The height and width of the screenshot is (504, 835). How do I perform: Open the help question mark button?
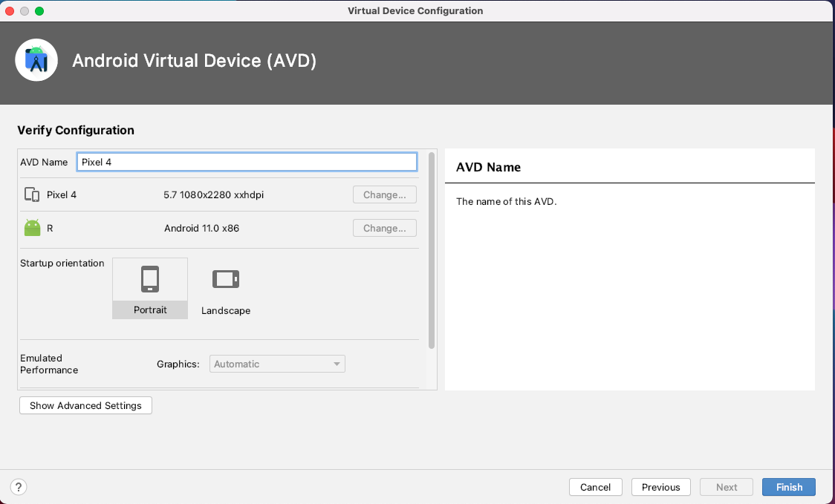pos(18,487)
